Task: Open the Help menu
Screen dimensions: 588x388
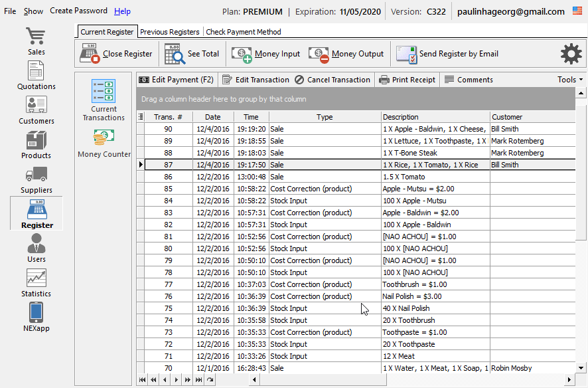Action: pos(122,11)
